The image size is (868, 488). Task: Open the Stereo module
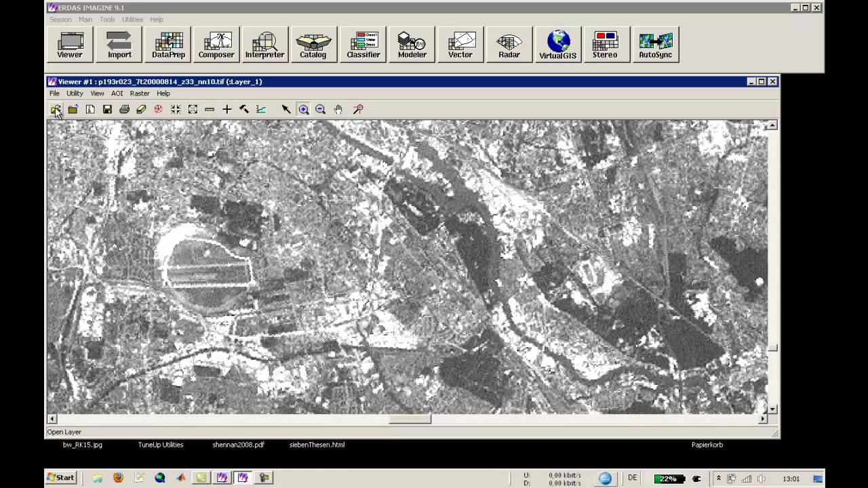pyautogui.click(x=606, y=45)
